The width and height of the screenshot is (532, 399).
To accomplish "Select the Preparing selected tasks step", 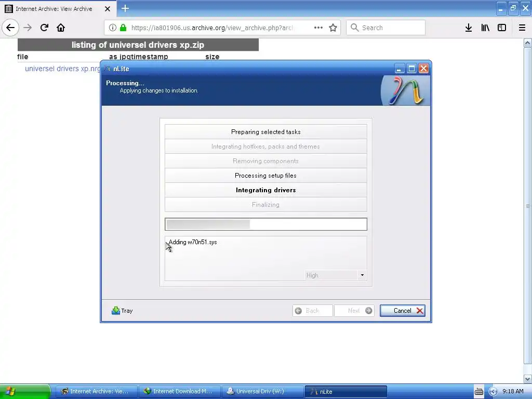I will 265,131.
